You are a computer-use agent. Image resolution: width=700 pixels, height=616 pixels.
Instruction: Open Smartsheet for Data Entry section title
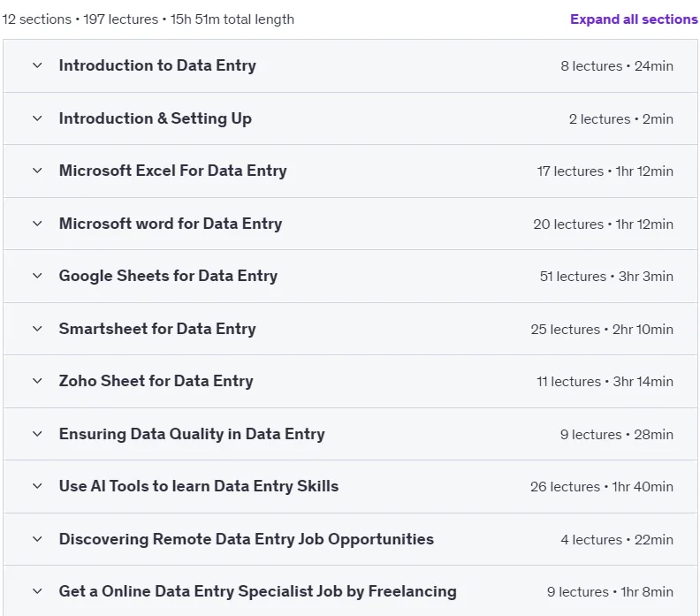click(x=157, y=329)
